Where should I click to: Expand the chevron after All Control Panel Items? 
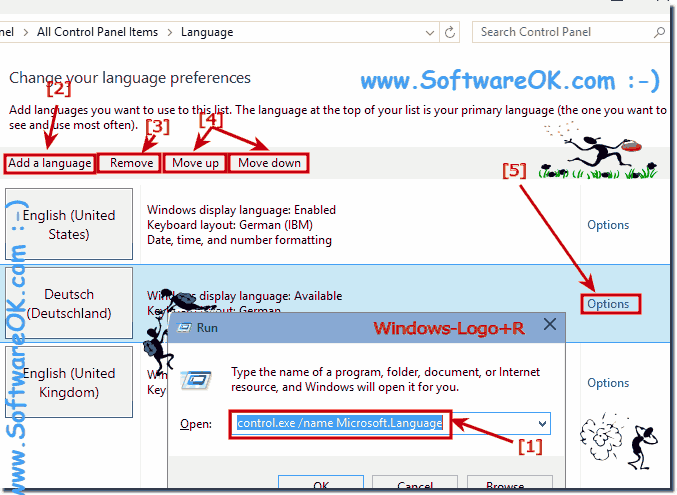pyautogui.click(x=170, y=33)
